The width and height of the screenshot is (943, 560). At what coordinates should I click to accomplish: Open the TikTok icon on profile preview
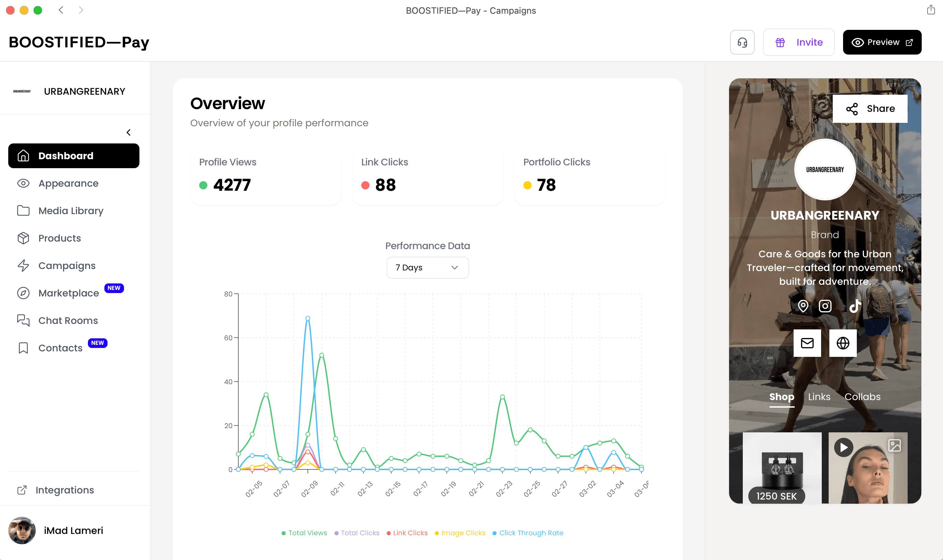point(855,306)
